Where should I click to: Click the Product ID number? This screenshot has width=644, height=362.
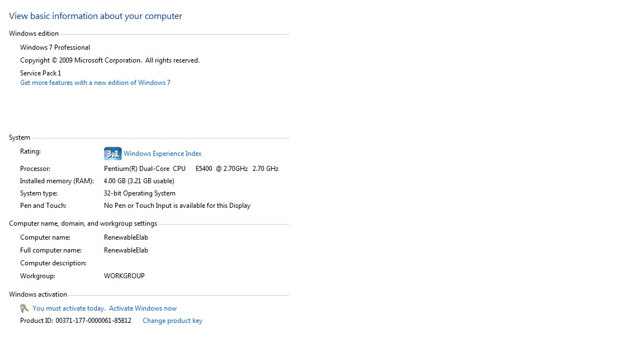93,321
